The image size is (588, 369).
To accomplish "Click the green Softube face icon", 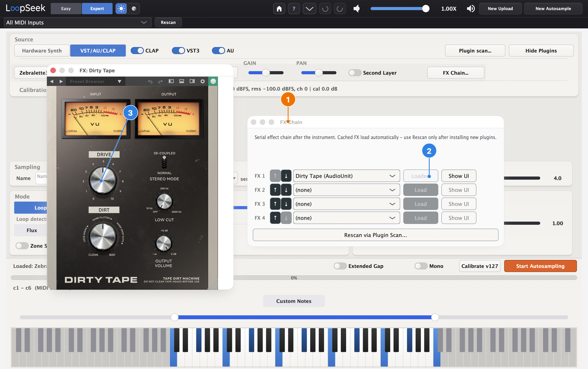I will click(x=213, y=81).
